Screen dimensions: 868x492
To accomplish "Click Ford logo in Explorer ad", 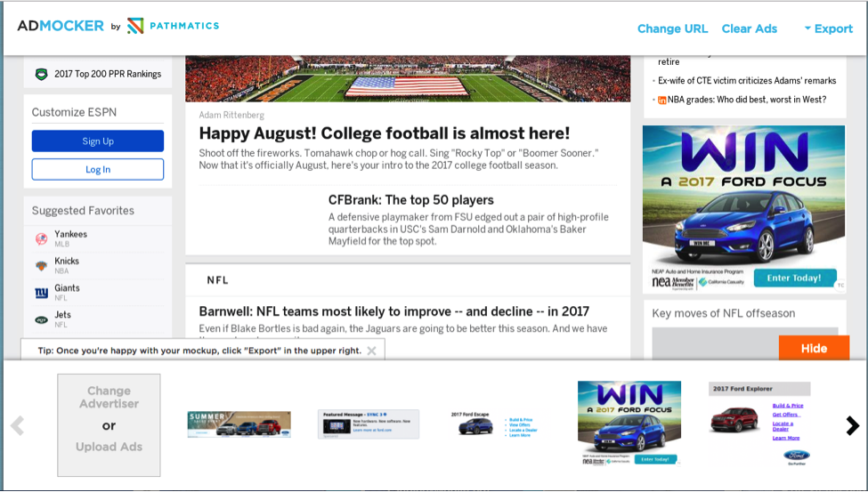I will click(797, 456).
